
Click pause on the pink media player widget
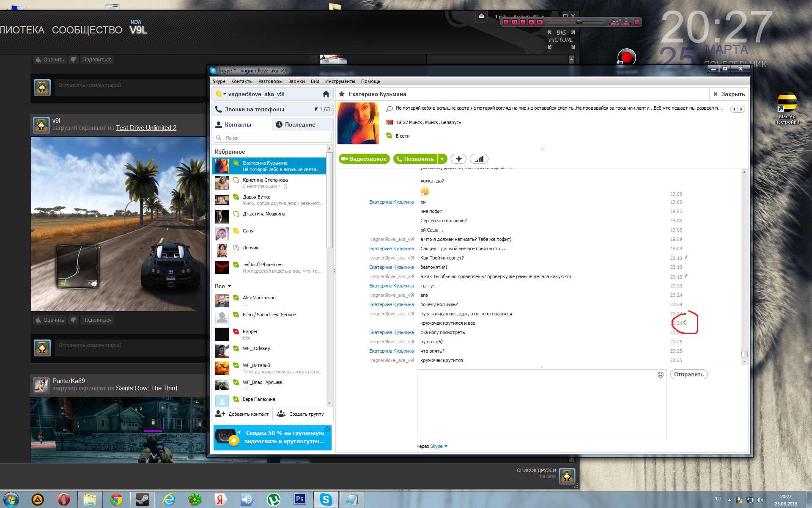click(514, 22)
